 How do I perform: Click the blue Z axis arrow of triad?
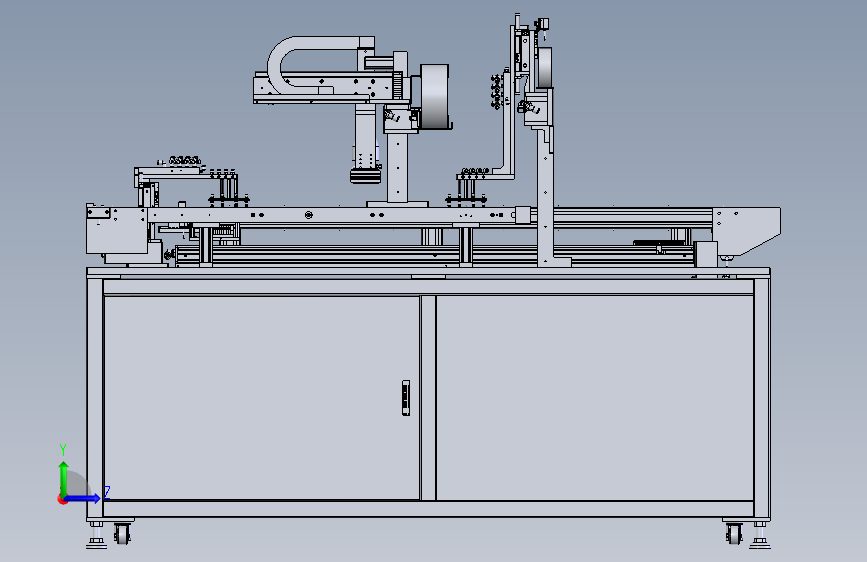84,498
